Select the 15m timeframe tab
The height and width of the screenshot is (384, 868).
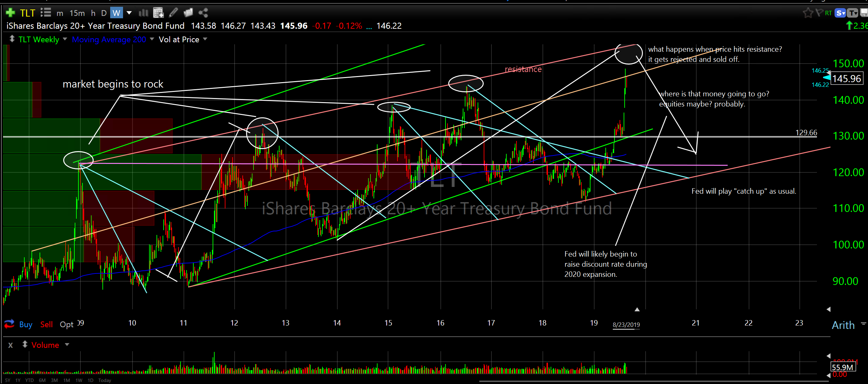77,13
